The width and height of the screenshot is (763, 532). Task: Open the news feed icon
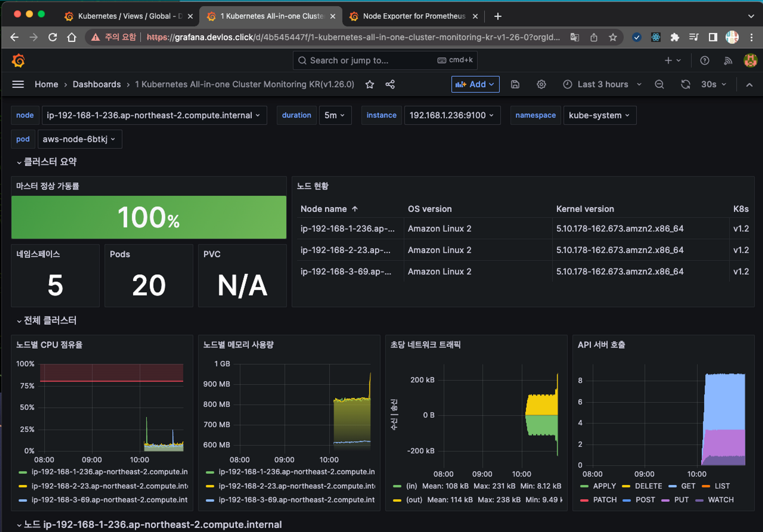[x=728, y=60]
